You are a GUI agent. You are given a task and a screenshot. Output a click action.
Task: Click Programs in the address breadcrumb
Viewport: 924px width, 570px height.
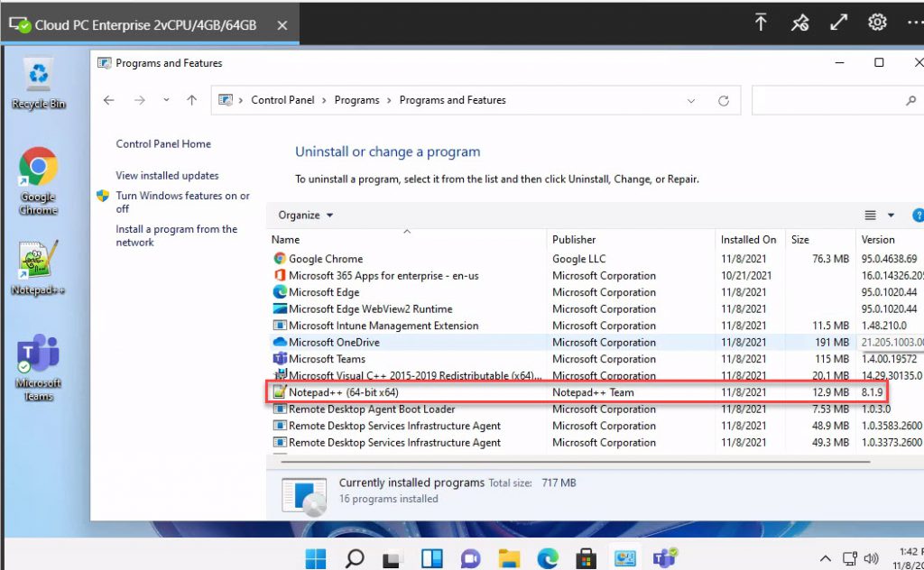357,100
